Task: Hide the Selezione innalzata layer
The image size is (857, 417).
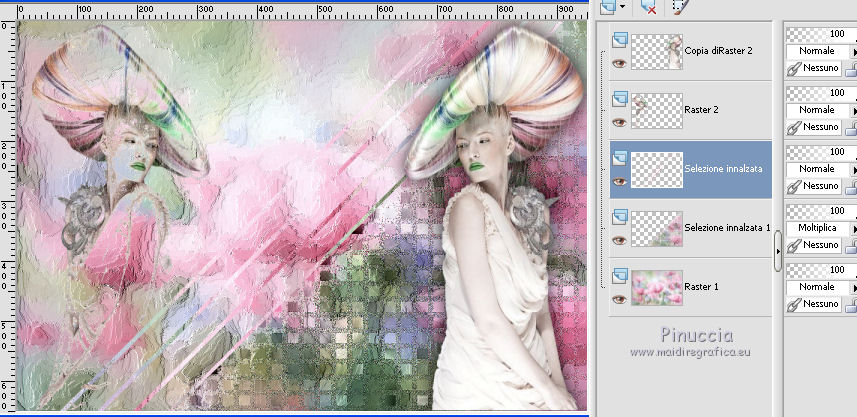Action: pyautogui.click(x=619, y=181)
